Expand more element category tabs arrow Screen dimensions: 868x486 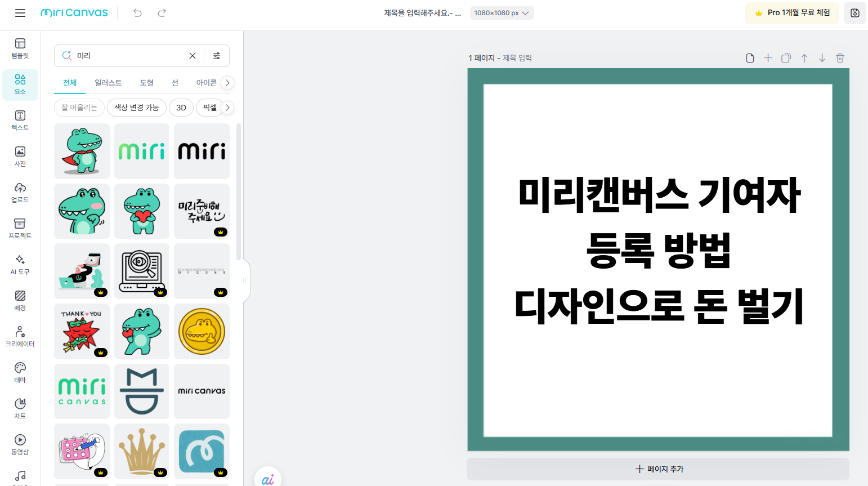coord(227,83)
